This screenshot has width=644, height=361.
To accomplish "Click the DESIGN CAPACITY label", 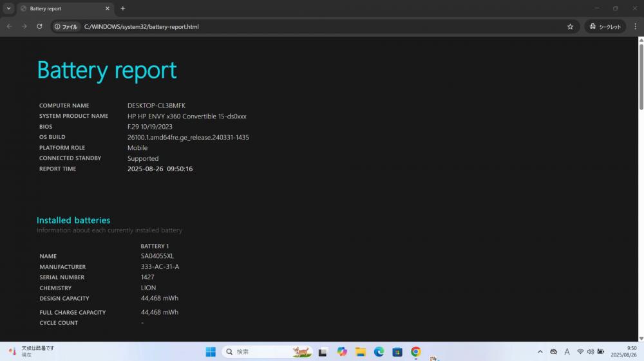I will [64, 299].
